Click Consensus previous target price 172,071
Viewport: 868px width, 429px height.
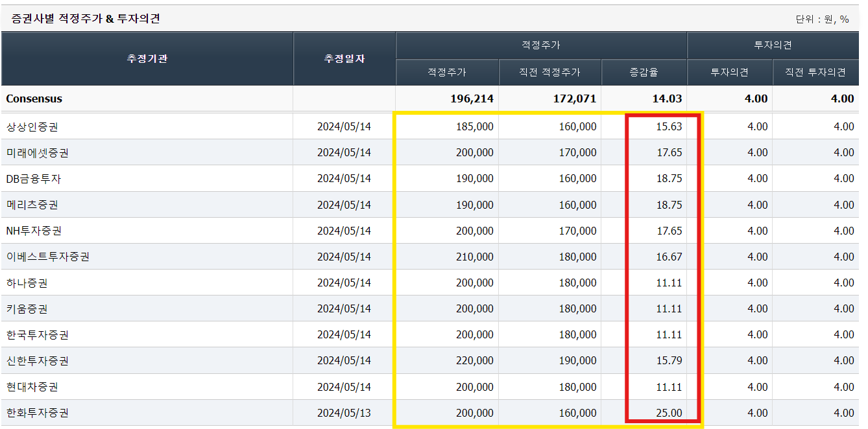(x=575, y=99)
